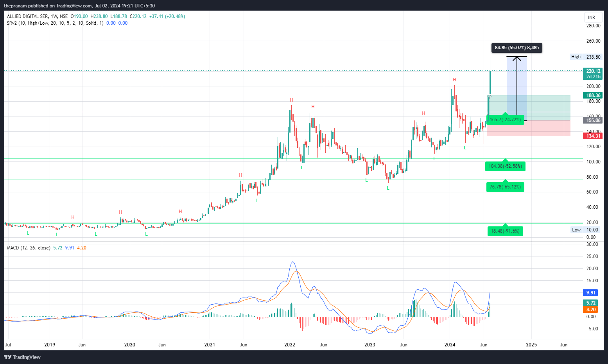This screenshot has height=364, width=608.
Task: Click the 2024 label on time axis
Action: click(450, 345)
